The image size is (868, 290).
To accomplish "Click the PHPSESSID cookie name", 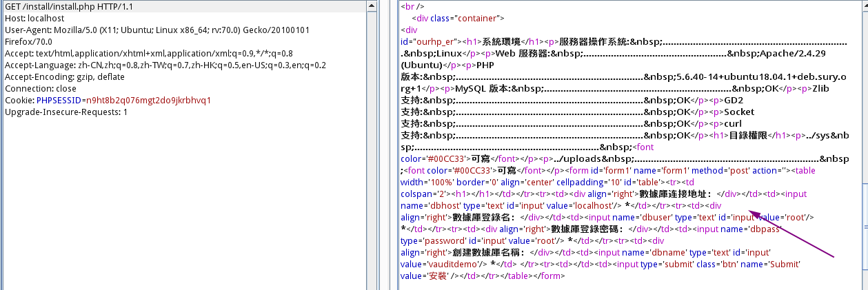I will 59,101.
